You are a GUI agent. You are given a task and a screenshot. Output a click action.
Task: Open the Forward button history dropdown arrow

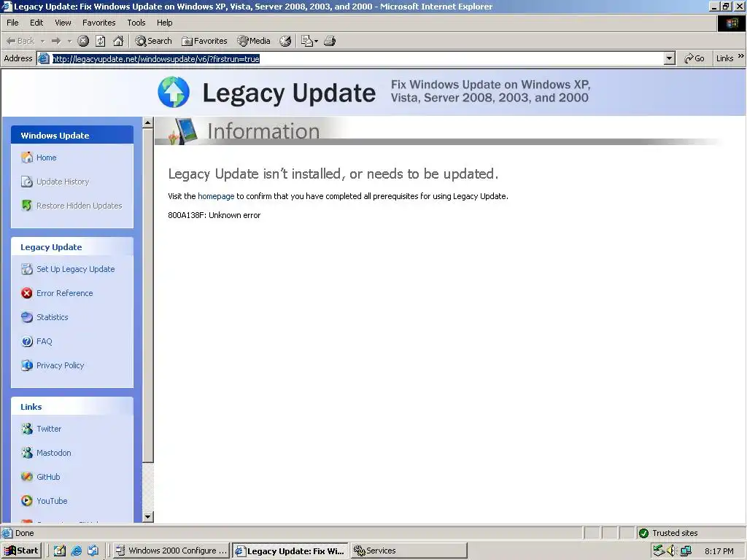pos(69,41)
